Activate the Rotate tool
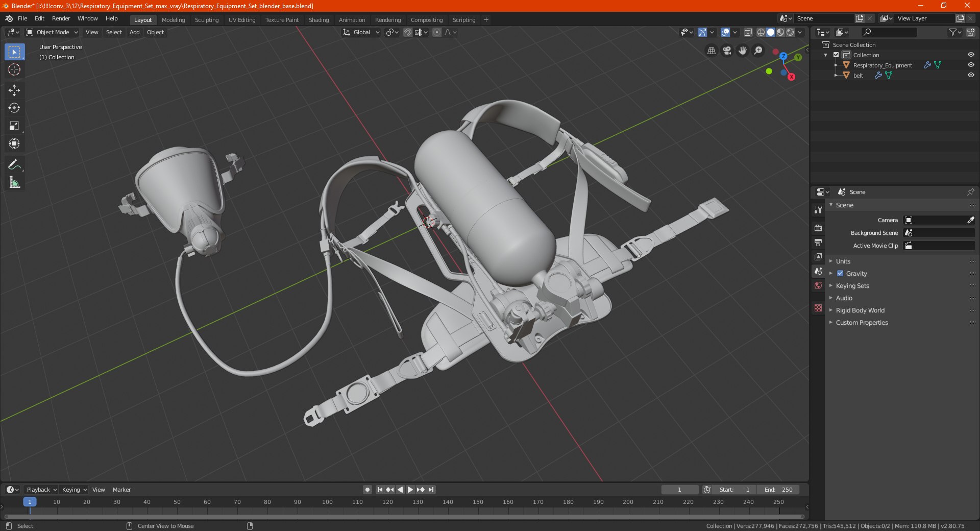Screen dimensions: 980x531 14,108
